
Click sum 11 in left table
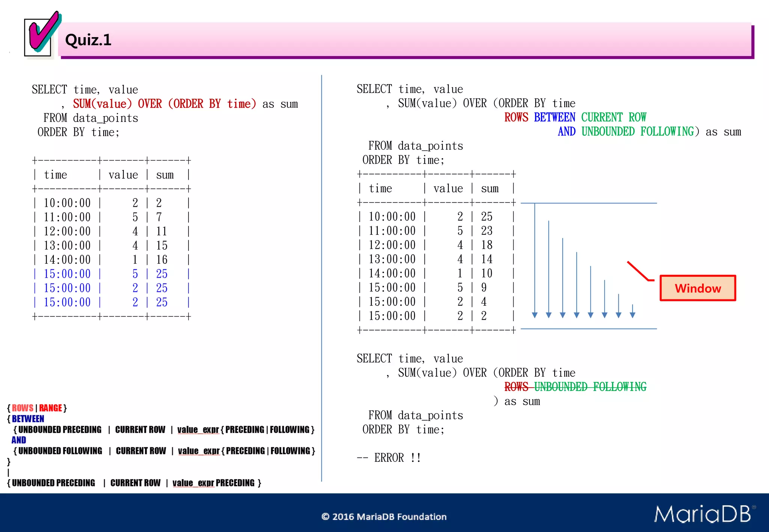tap(161, 231)
